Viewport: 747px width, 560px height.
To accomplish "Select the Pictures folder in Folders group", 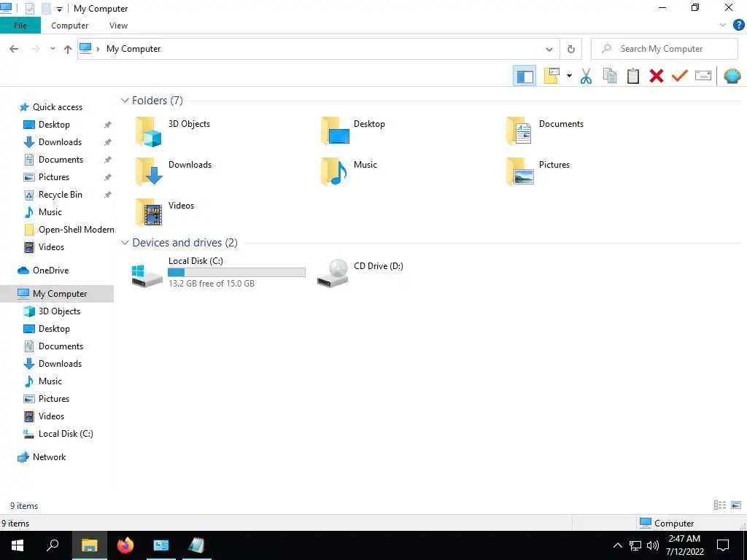I will 538,172.
